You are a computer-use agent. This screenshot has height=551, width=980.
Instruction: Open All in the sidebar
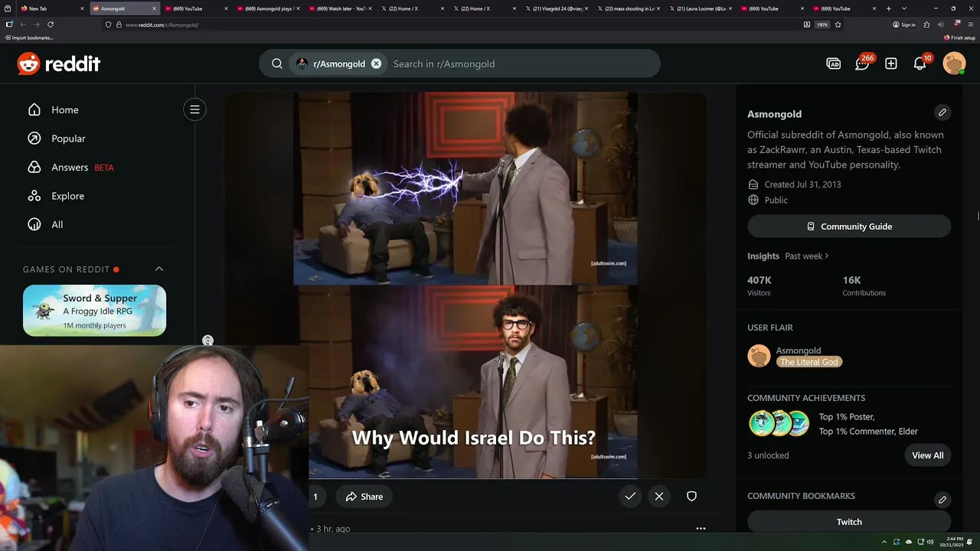point(57,225)
